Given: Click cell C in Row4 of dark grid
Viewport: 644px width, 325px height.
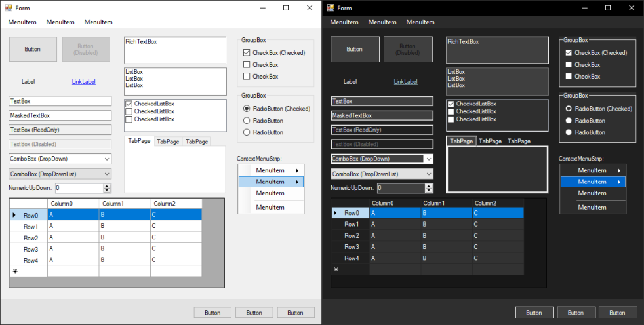Looking at the screenshot, I should (498, 258).
